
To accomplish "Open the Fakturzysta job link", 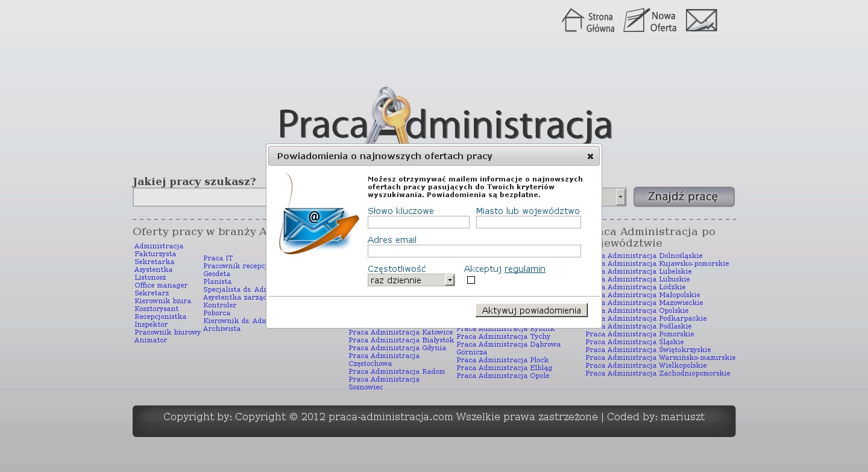I will click(x=155, y=254).
